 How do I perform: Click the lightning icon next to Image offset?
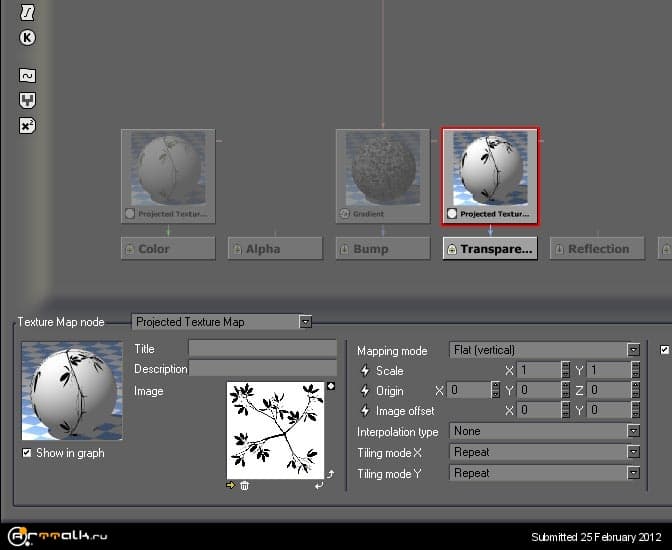tap(365, 411)
